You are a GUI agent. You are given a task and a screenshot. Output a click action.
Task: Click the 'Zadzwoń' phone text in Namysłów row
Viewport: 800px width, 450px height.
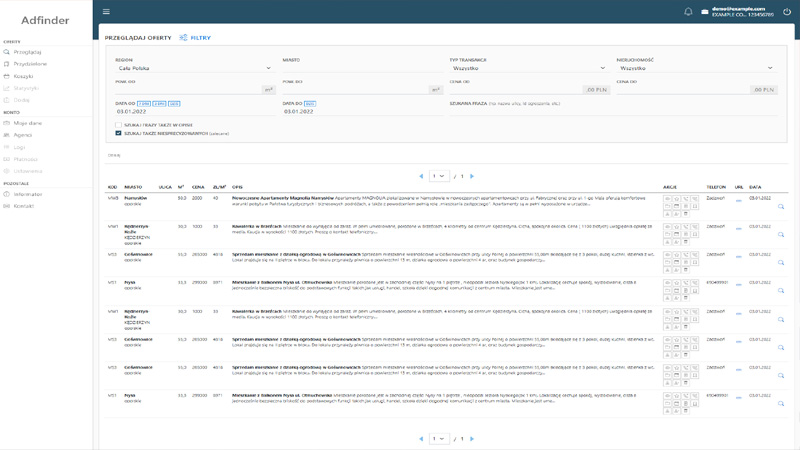point(715,198)
